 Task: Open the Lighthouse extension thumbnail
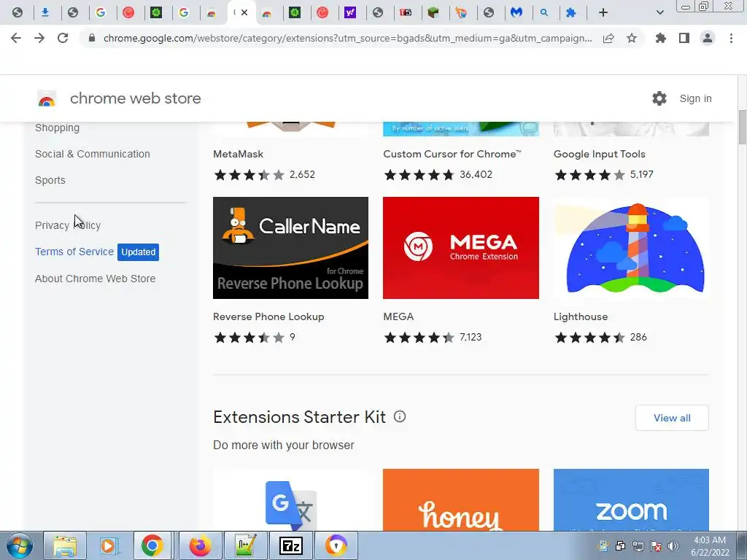[x=631, y=248]
